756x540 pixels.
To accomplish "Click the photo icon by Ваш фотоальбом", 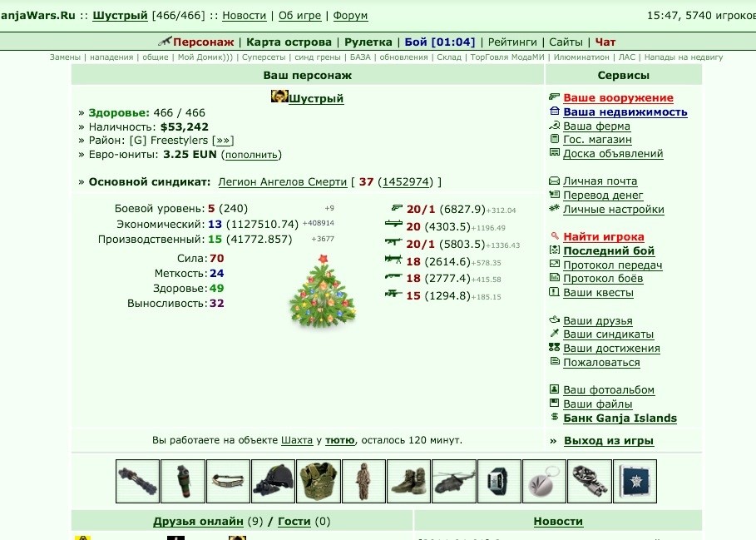I will tap(555, 389).
